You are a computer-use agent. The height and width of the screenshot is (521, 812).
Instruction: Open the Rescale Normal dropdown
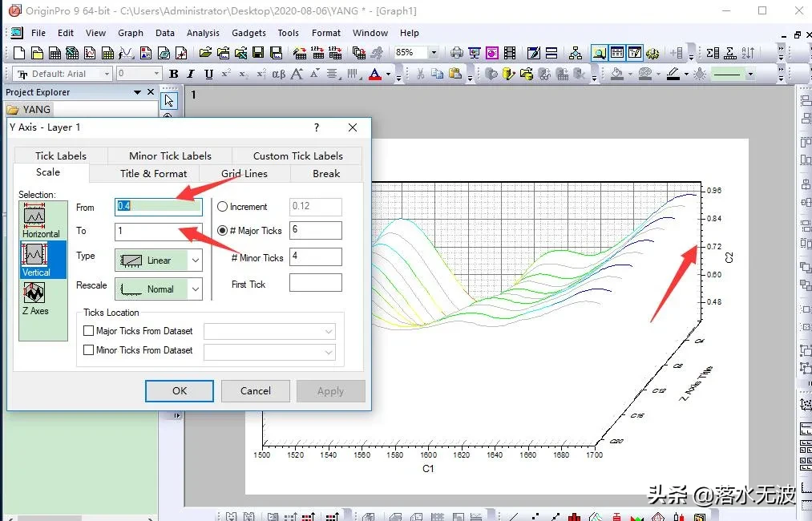click(195, 289)
